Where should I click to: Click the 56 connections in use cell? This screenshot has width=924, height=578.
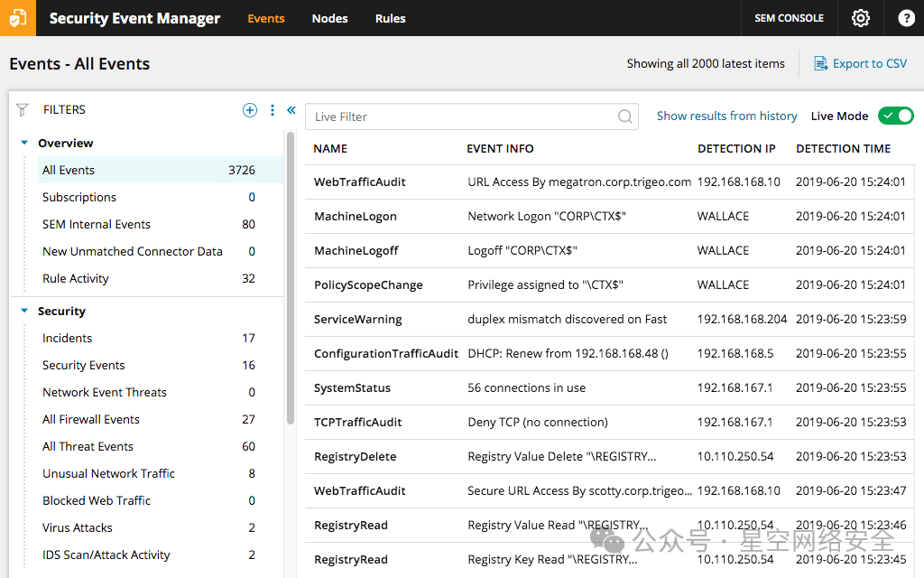click(x=526, y=387)
